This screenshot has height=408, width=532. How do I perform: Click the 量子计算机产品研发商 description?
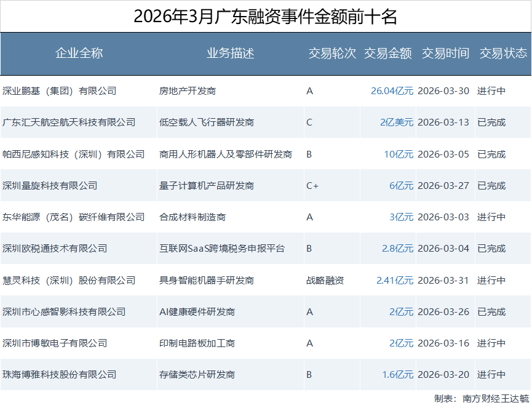click(x=206, y=186)
